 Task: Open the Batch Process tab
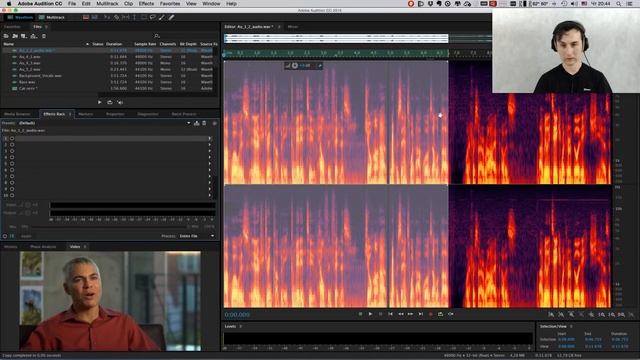click(184, 114)
